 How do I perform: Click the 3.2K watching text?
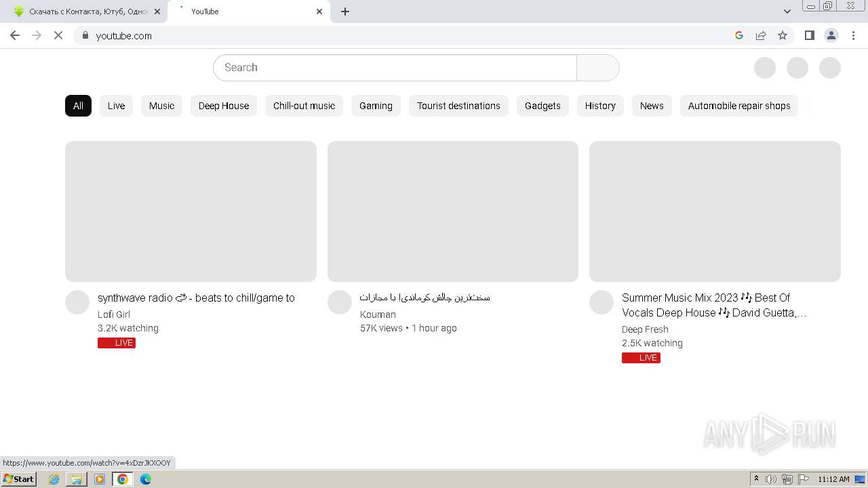coord(128,328)
